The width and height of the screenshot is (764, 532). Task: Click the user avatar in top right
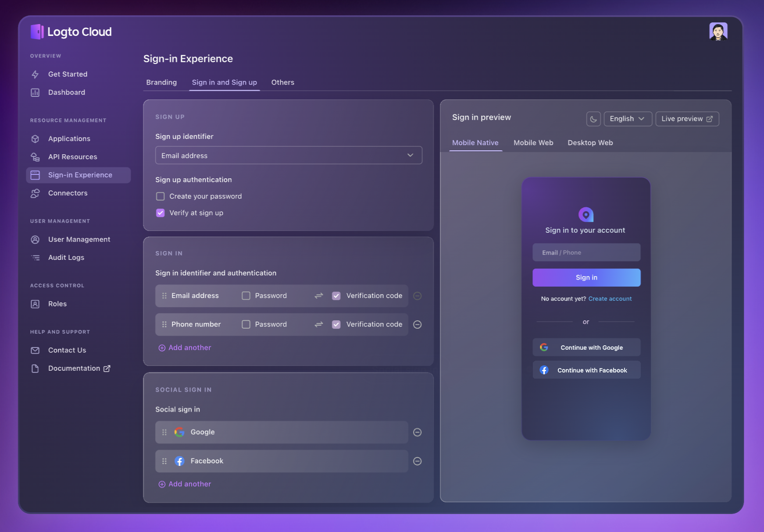[718, 32]
